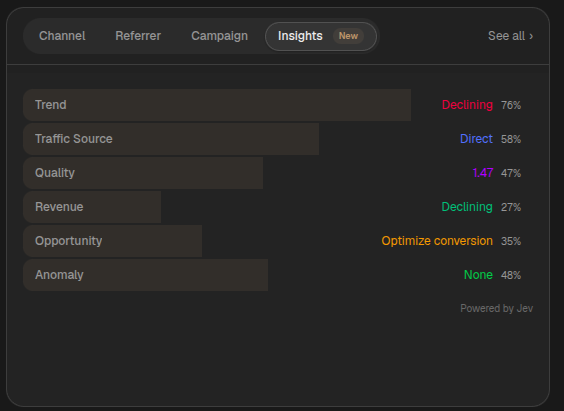Screen dimensions: 564x411
Task: Click the blue Direct source label
Action: (476, 139)
